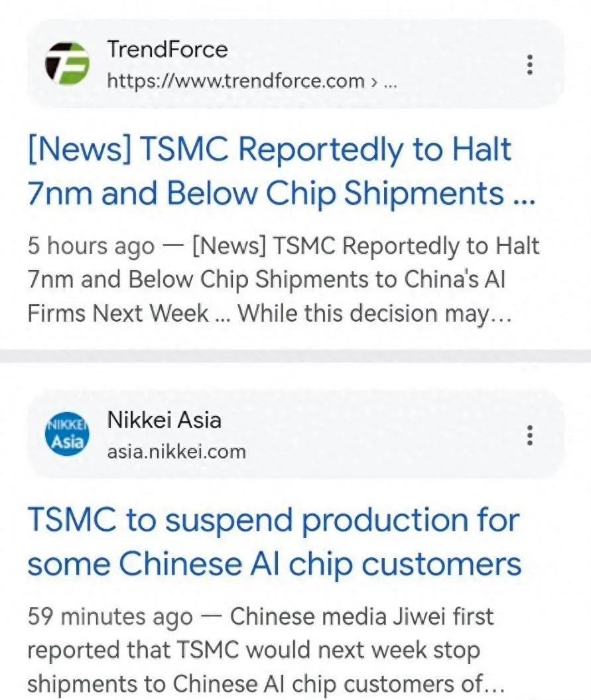Click the Nikkei Asia blue circle logo
Viewport: 591px width, 700px height.
(x=67, y=433)
